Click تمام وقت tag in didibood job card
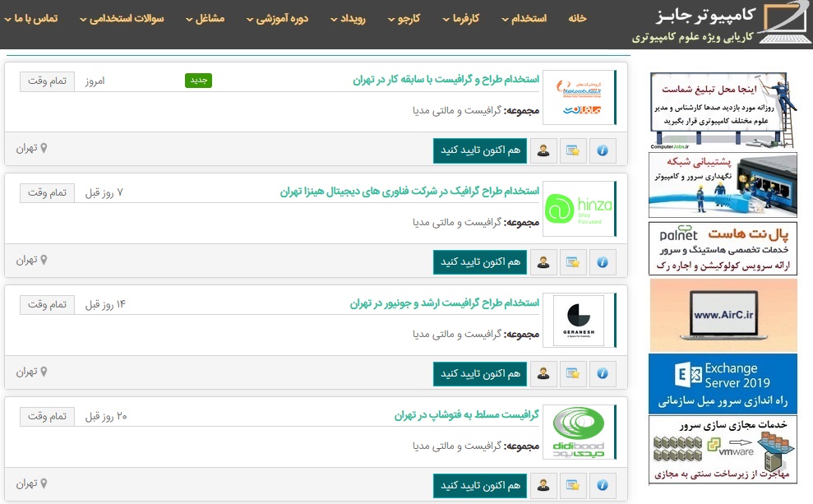The width and height of the screenshot is (813, 504). [x=47, y=416]
